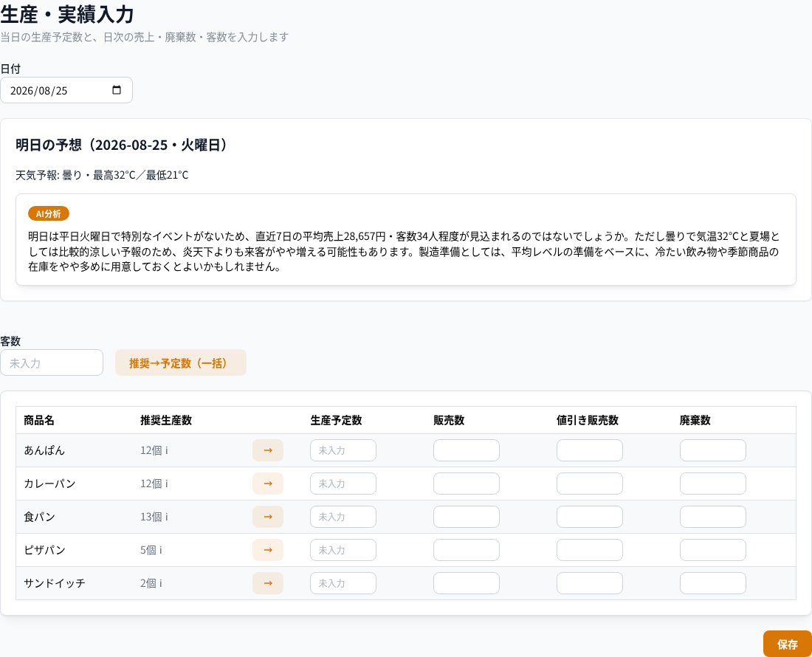Focus the 廃棄数 field for 食パン

tap(712, 517)
